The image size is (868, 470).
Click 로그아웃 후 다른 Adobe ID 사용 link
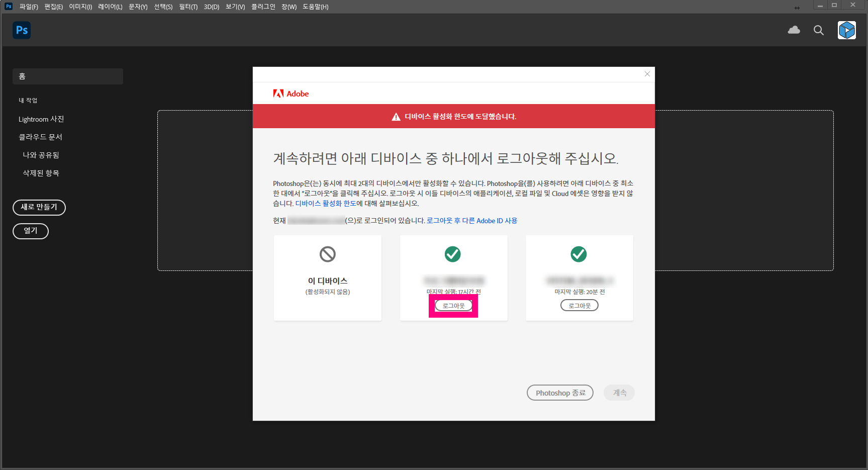click(472, 221)
